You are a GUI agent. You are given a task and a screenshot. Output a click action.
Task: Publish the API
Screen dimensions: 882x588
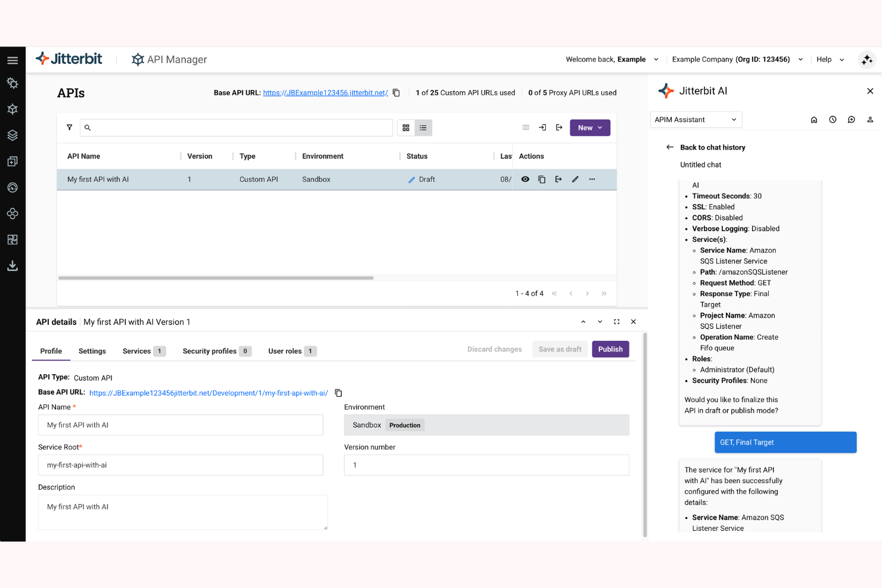(610, 349)
